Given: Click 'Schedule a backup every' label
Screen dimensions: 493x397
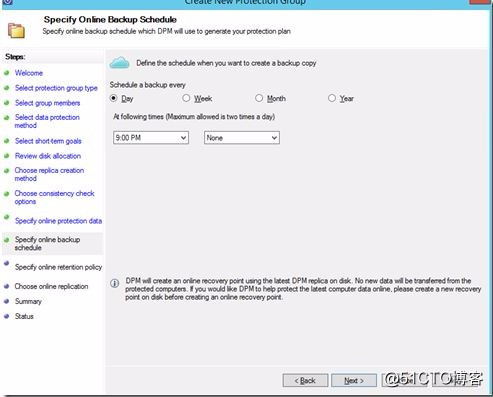Looking at the screenshot, I should (x=148, y=85).
